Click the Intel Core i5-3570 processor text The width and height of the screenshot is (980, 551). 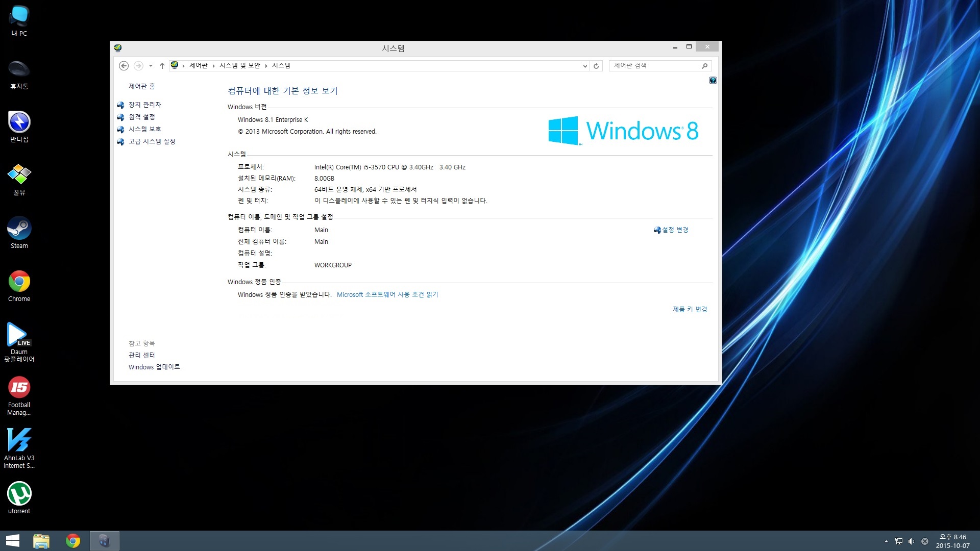click(x=390, y=167)
